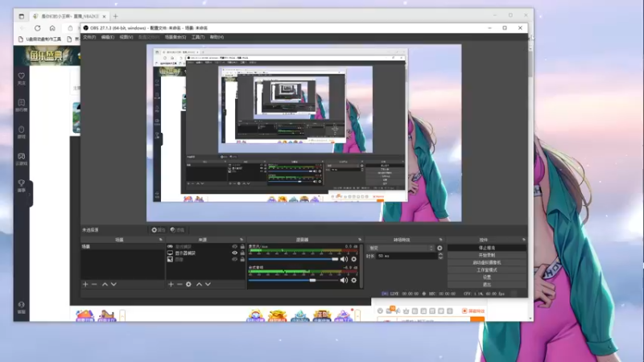
Task: Click the transition duration 50 ms field
Action: pos(407,256)
